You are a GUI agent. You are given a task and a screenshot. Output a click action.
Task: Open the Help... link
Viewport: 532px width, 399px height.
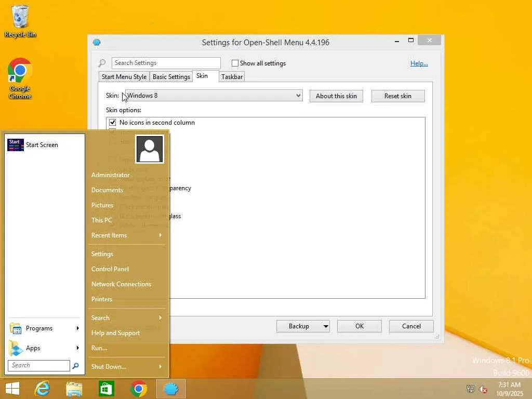pos(419,63)
